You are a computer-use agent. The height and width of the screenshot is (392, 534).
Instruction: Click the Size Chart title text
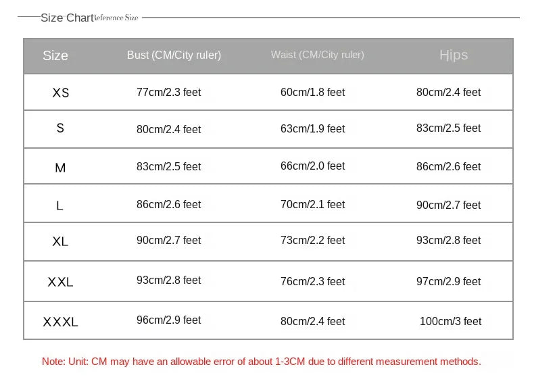[x=67, y=18]
